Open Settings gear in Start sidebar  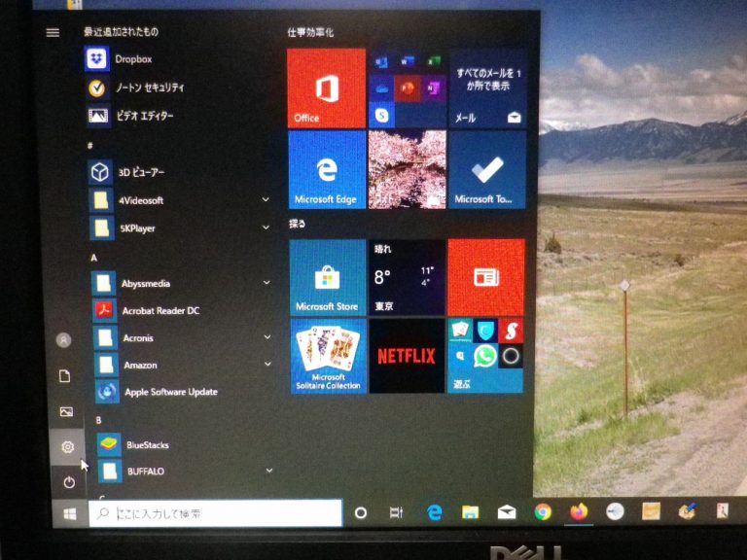point(68,446)
